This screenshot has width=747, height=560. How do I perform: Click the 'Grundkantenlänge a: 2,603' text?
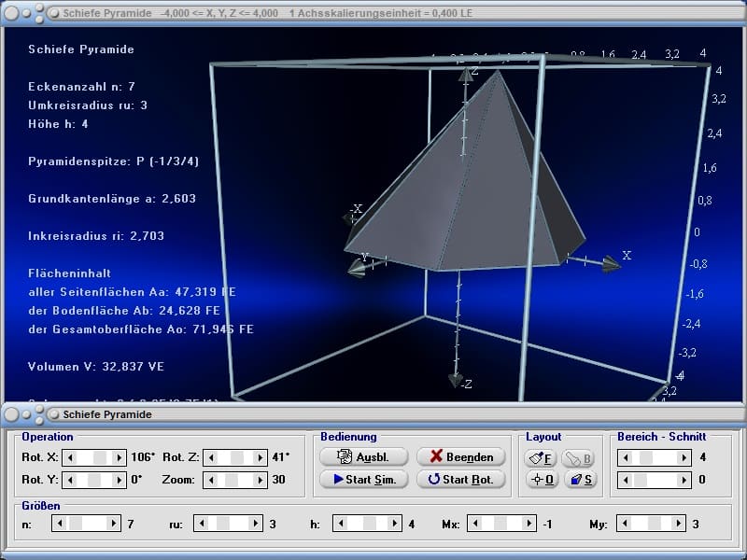[112, 199]
